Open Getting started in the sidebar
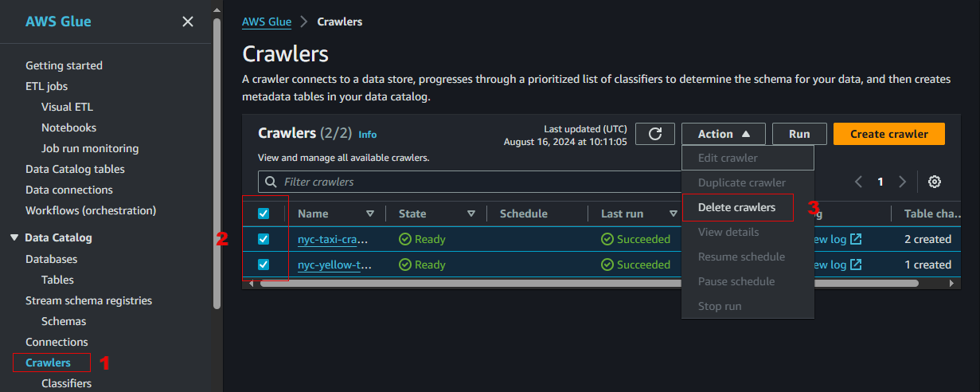 pos(64,65)
